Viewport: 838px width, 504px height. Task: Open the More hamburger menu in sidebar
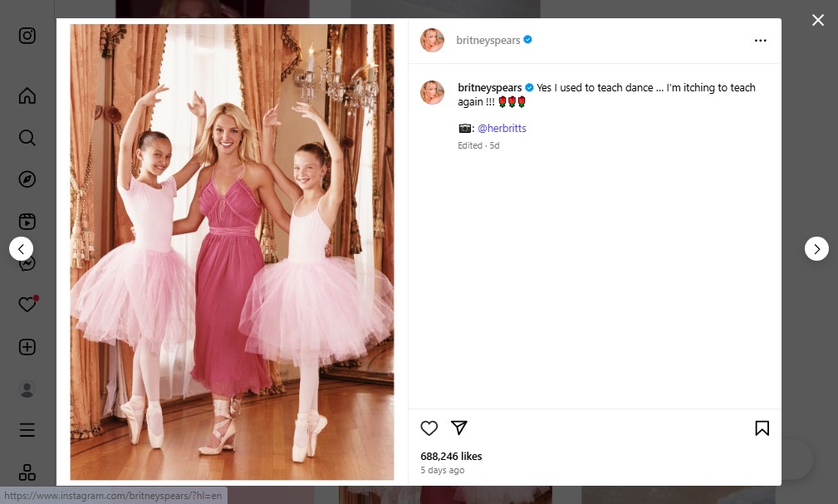click(27, 430)
